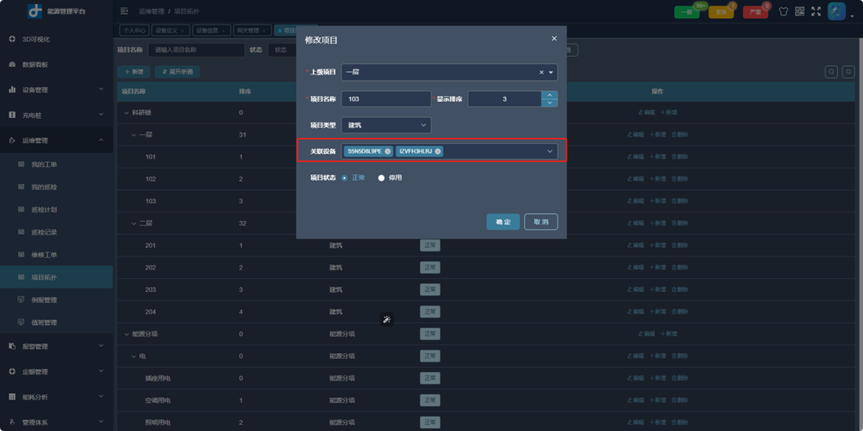Click the 展开/折叠 button
The width and height of the screenshot is (863, 431).
[x=177, y=72]
